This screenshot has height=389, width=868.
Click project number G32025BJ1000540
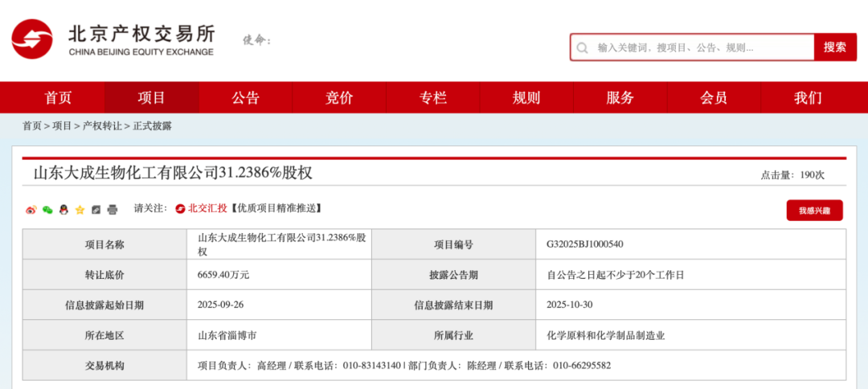pyautogui.click(x=585, y=244)
